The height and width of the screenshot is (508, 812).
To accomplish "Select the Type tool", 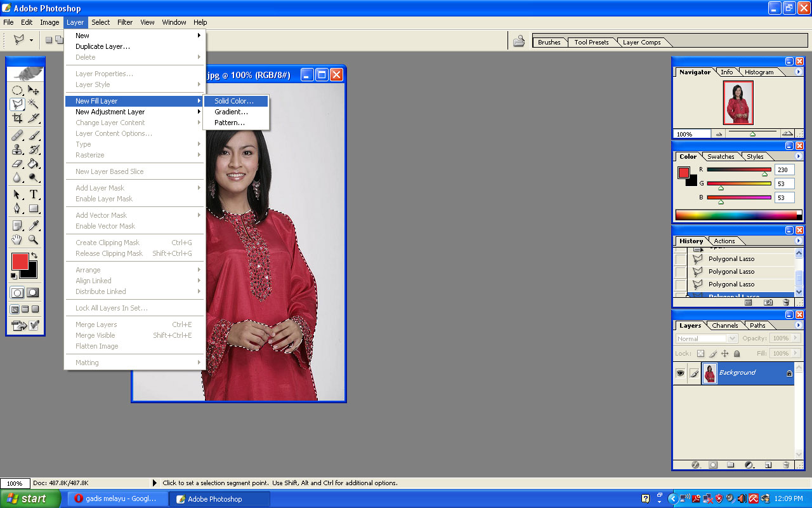I will 34,194.
